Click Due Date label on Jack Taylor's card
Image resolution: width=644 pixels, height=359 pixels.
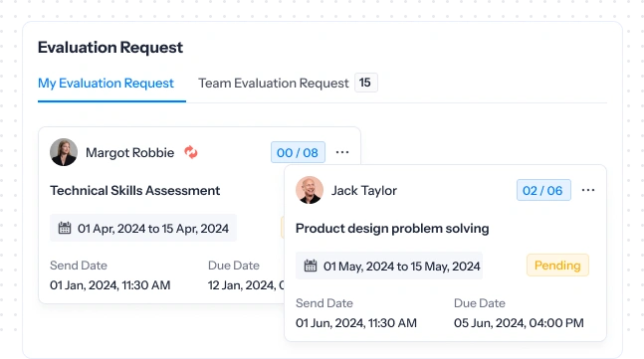coord(480,303)
